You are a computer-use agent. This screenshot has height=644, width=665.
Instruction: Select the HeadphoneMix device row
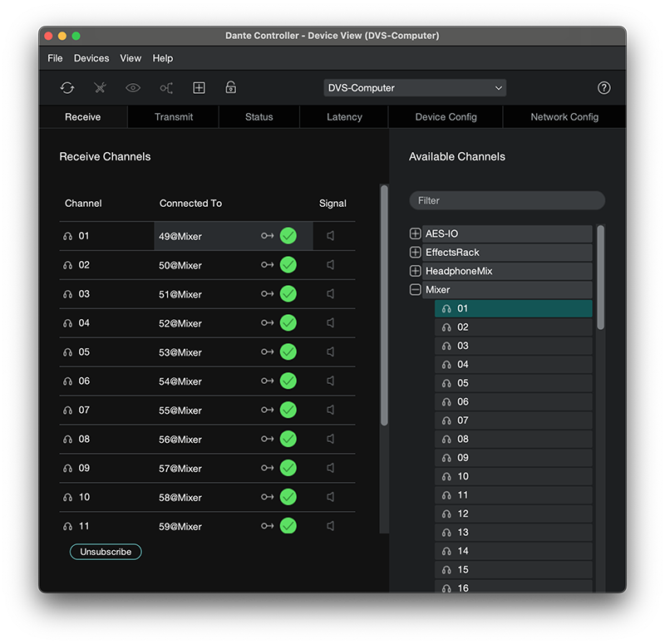[x=507, y=271]
